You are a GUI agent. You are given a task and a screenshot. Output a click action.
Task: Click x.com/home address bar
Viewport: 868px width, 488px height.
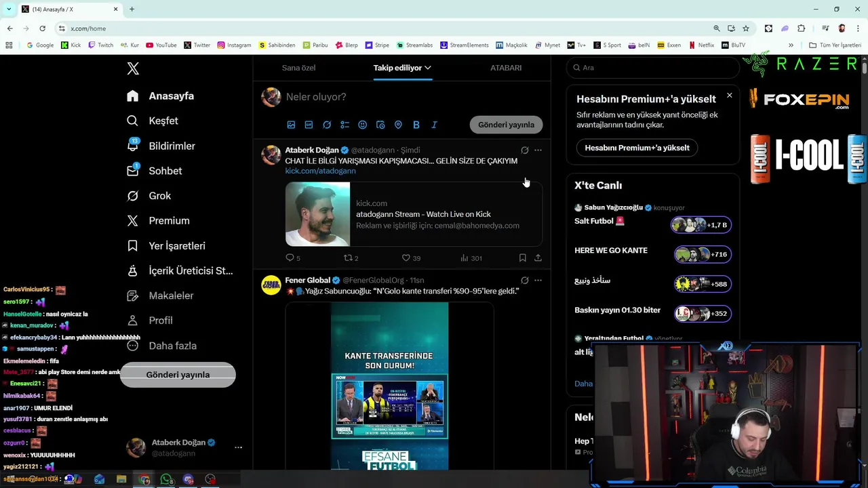tap(380, 28)
